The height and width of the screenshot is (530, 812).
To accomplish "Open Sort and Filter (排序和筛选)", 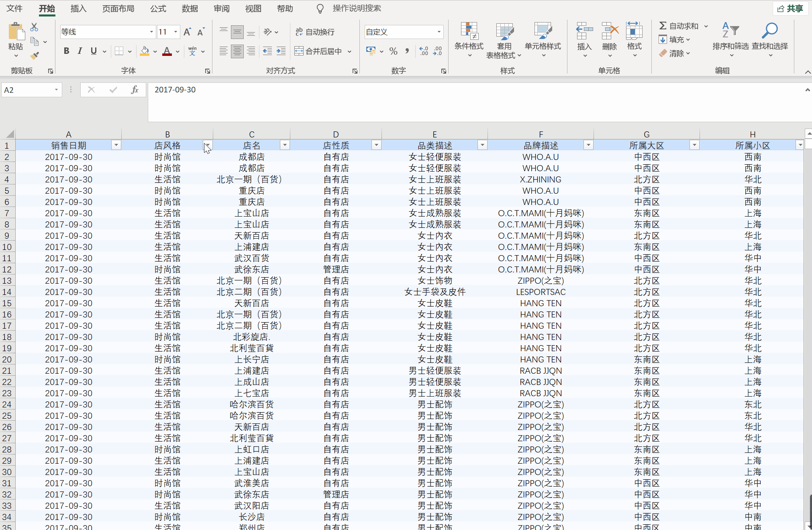I will pyautogui.click(x=731, y=39).
